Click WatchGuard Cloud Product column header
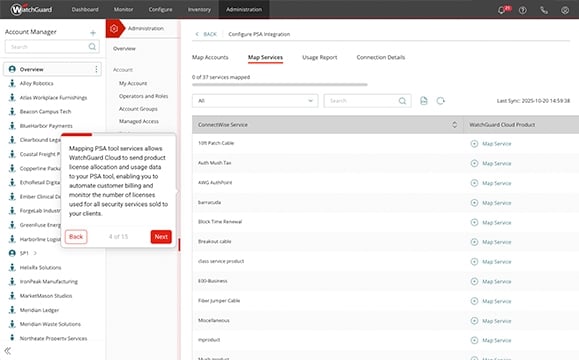 point(502,125)
